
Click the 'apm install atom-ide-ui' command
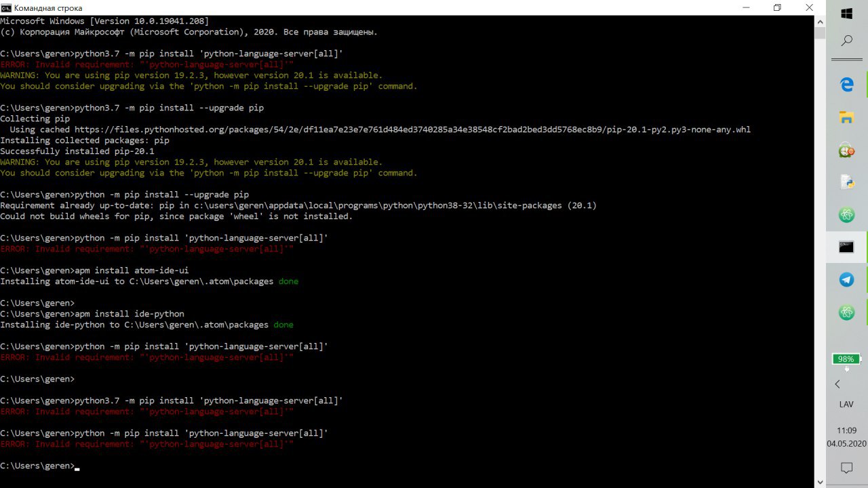pos(132,270)
